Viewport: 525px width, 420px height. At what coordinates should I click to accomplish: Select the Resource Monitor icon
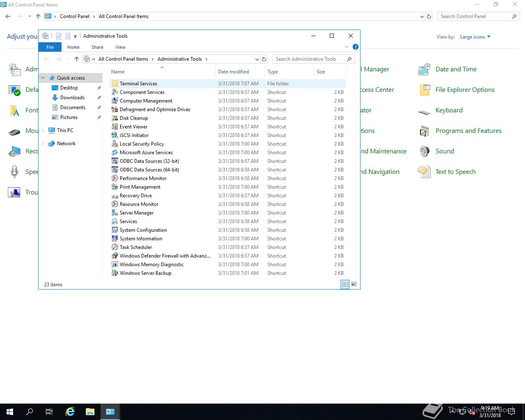[115, 204]
